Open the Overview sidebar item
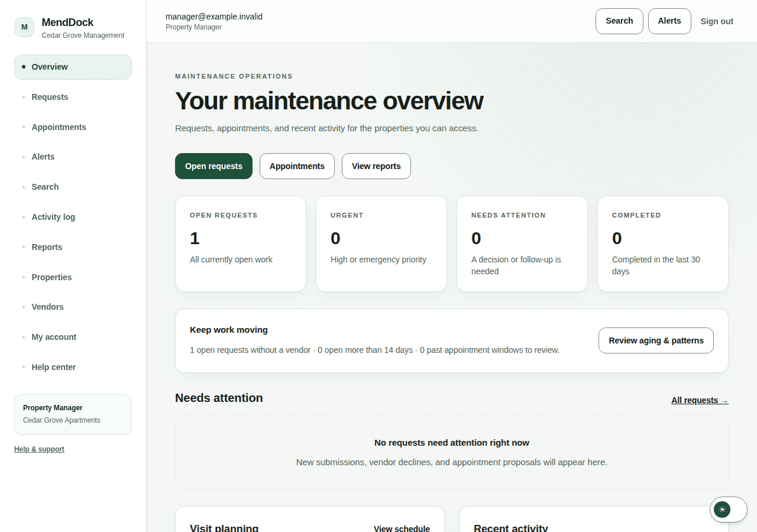 tap(73, 67)
